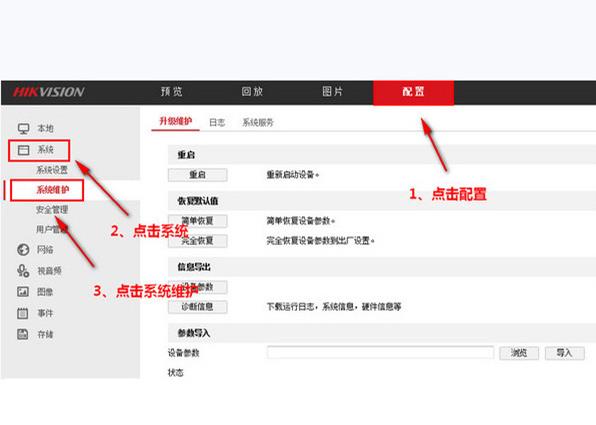Select 系统设置 in the sidebar
596x425 pixels.
(x=52, y=170)
